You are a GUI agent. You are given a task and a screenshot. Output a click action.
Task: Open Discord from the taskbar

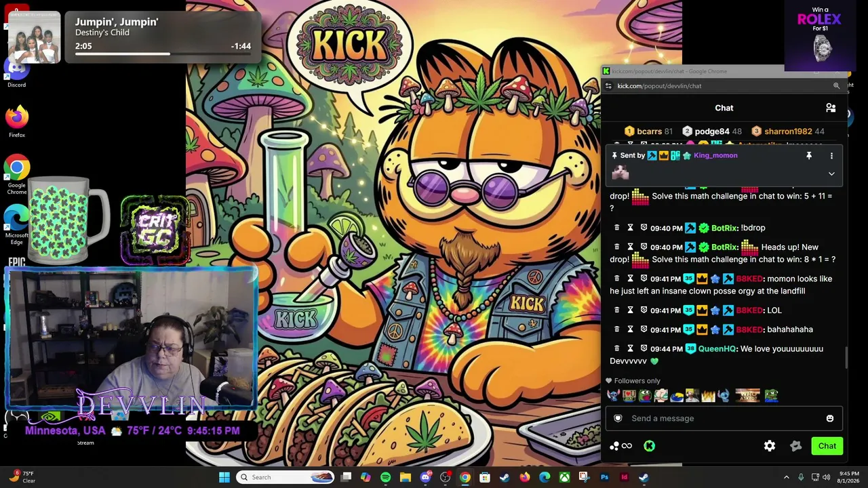click(425, 477)
